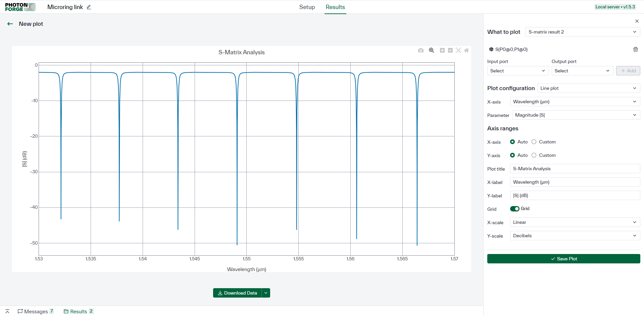Set X-axis range to Custom

coord(534,142)
